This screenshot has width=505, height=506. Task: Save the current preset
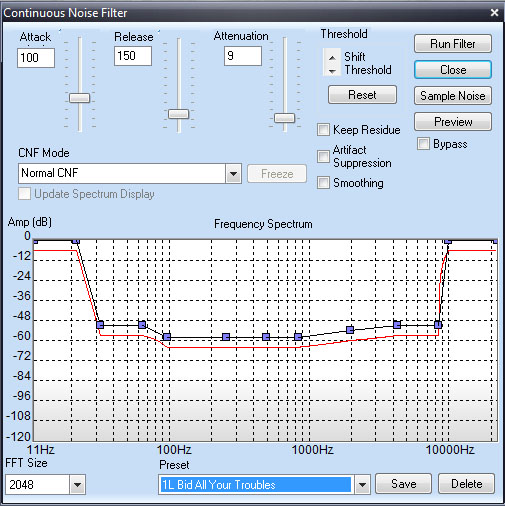click(403, 484)
